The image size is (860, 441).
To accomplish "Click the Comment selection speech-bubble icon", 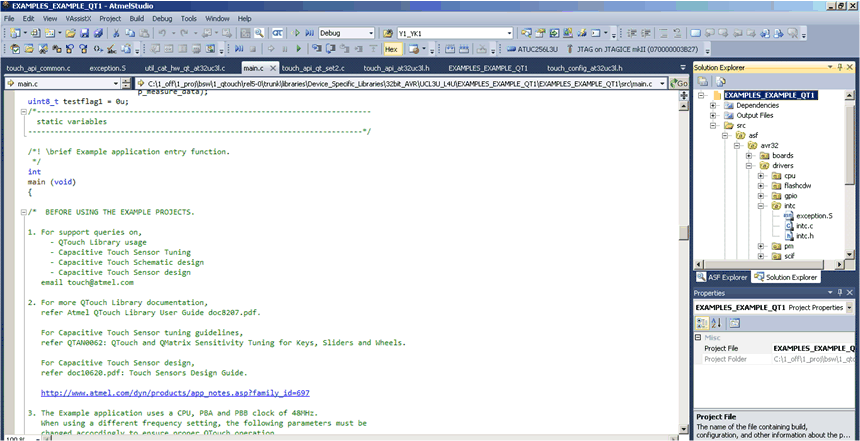I will (x=695, y=33).
